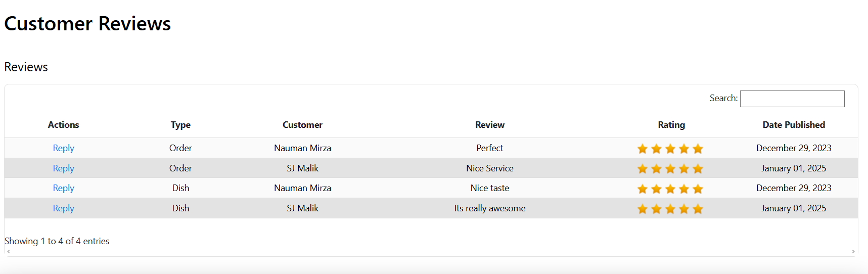
Task: Click Reply for SJ Malik's Order review
Action: coord(63,168)
